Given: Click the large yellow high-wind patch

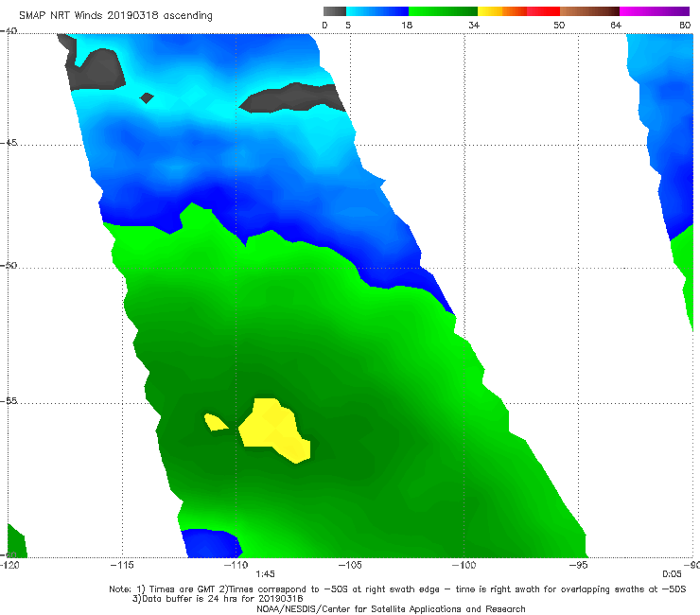Looking at the screenshot, I should click(274, 430).
